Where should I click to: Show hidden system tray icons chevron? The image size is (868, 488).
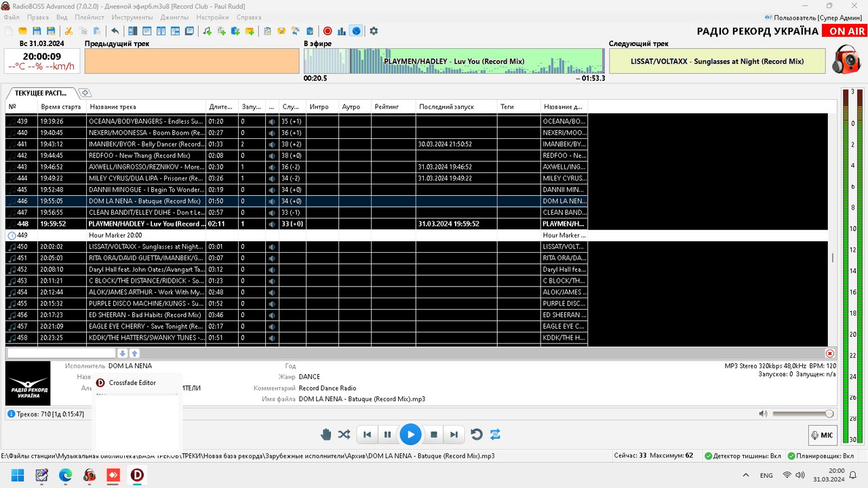pyautogui.click(x=747, y=474)
